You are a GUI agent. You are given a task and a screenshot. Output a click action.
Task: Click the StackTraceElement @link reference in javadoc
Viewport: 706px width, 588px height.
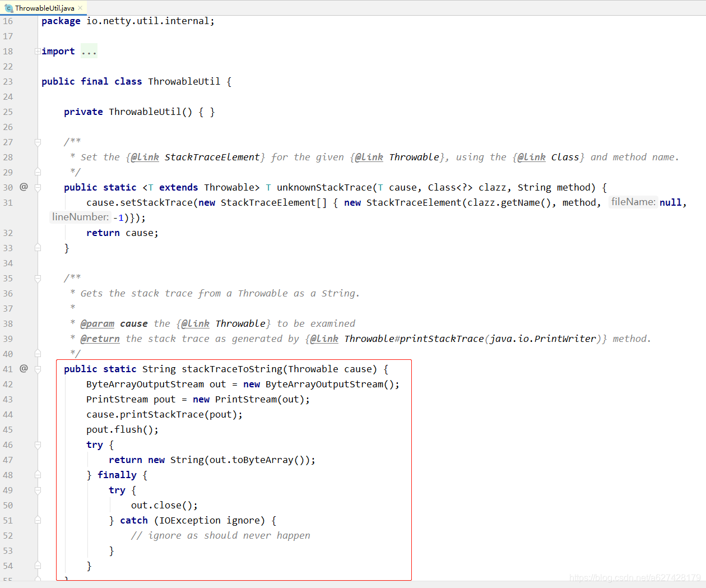212,157
